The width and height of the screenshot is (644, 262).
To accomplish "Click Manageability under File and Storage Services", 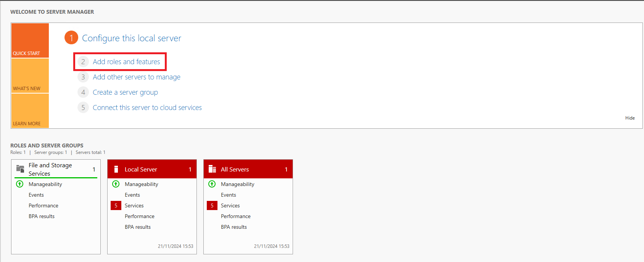I will (45, 184).
